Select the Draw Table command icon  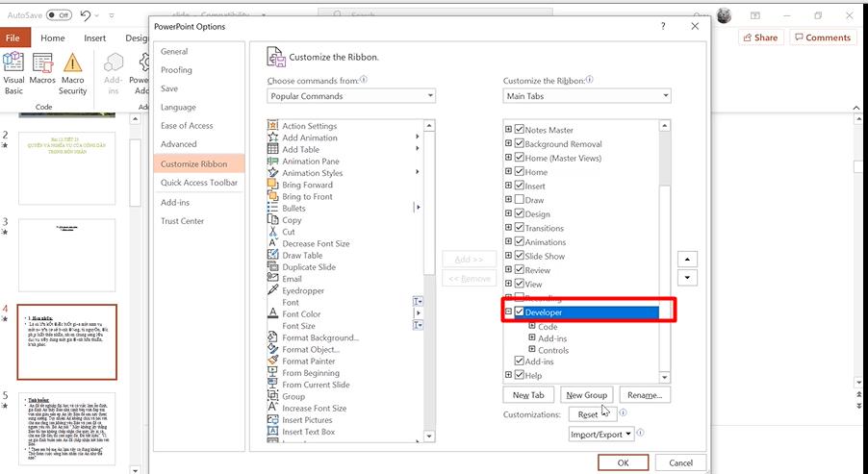click(x=272, y=255)
